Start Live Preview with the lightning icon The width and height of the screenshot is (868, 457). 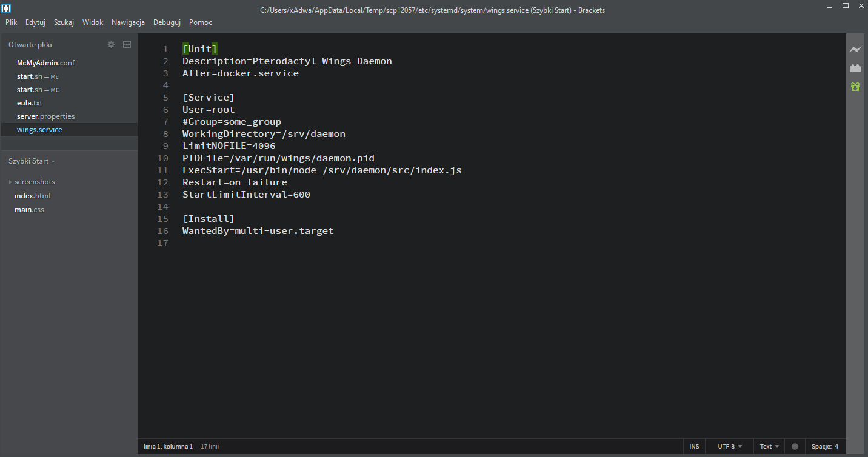click(855, 49)
